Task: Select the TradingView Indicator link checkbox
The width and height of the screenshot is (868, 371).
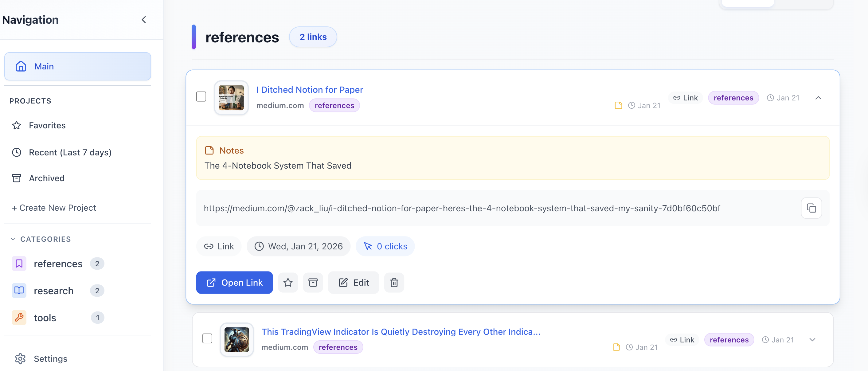Action: 207,338
